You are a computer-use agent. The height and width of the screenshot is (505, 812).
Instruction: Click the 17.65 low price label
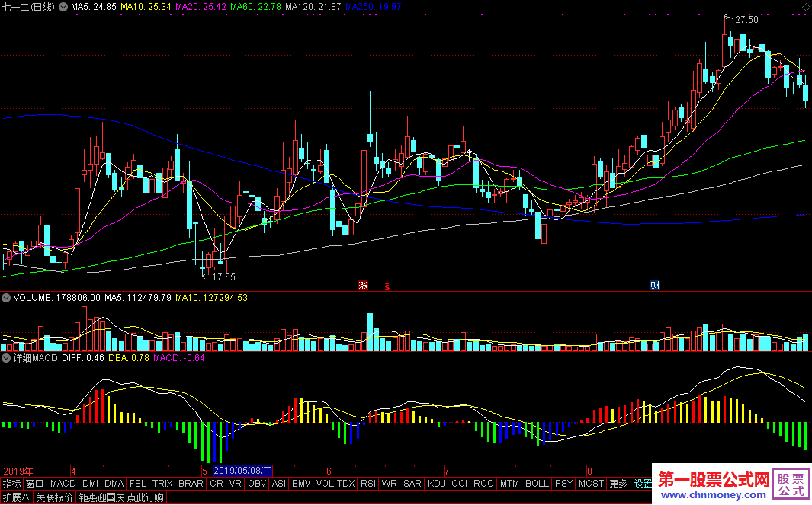[223, 276]
